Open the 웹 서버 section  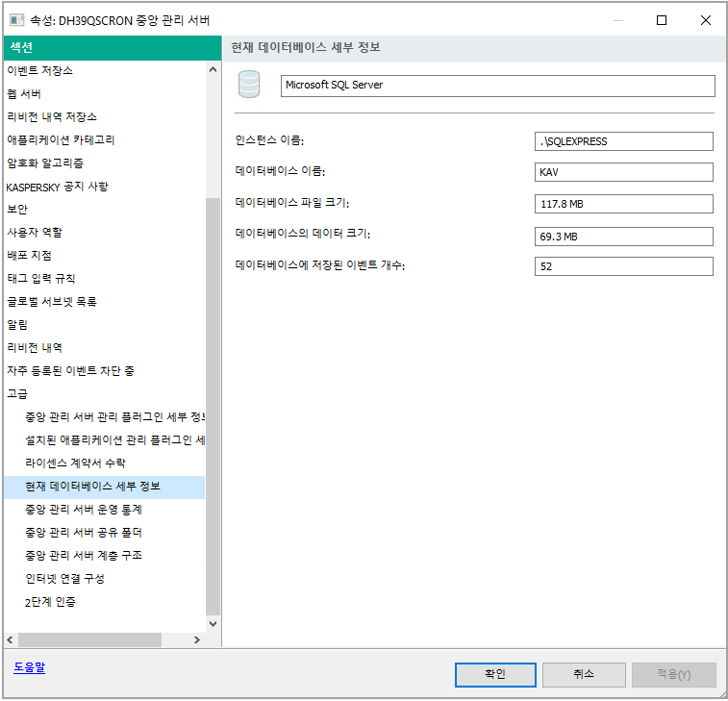pos(24,93)
